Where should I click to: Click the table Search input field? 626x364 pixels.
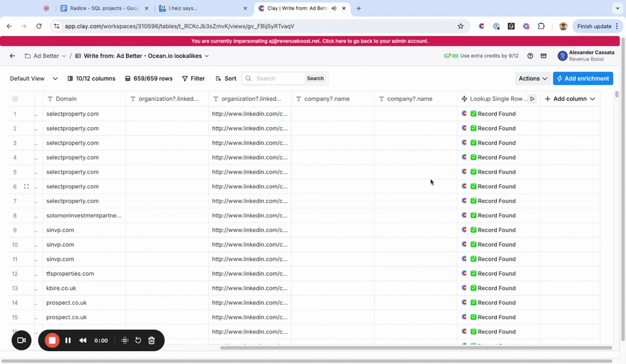[278, 78]
